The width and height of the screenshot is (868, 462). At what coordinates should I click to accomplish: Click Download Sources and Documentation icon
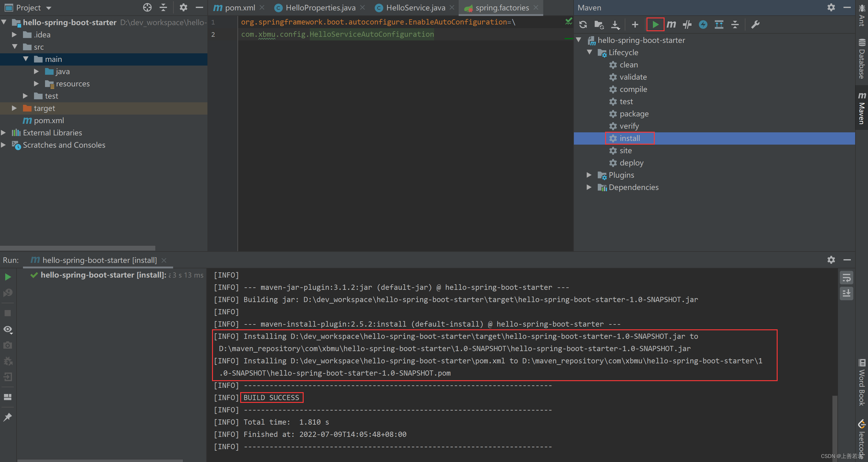(x=615, y=25)
